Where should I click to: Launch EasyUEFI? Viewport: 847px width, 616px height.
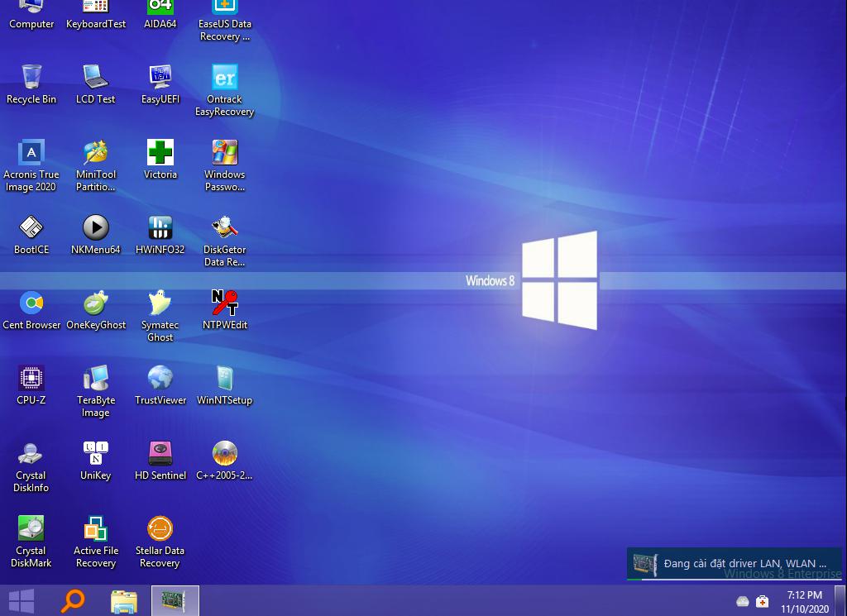coord(160,79)
